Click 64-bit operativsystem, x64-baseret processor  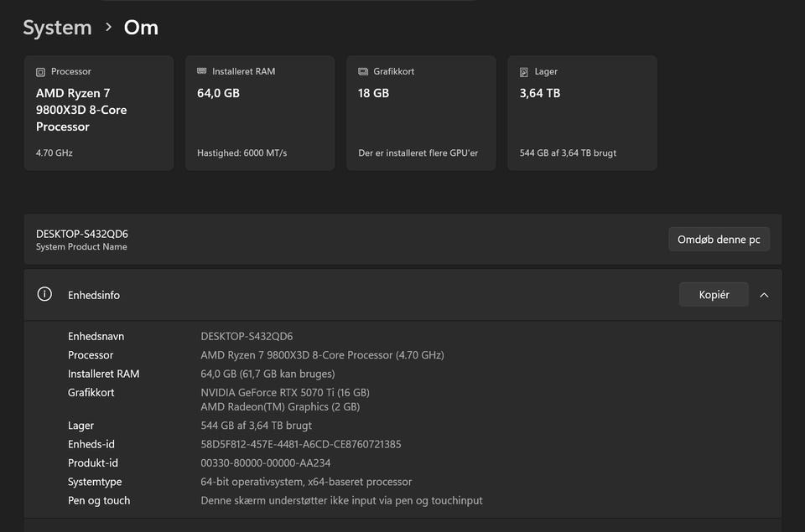click(306, 482)
